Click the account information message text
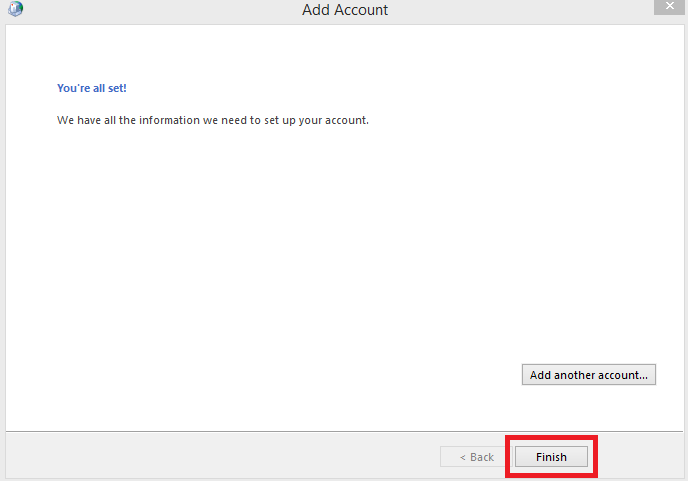Screen dimensions: 688x481 coord(213,120)
